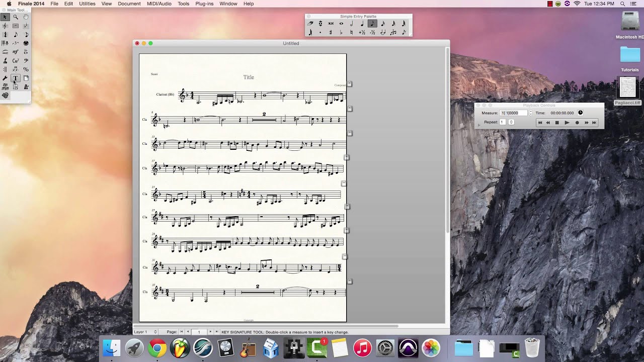The image size is (644, 362).
Task: Select the Tuplet tool
Action: [16, 43]
